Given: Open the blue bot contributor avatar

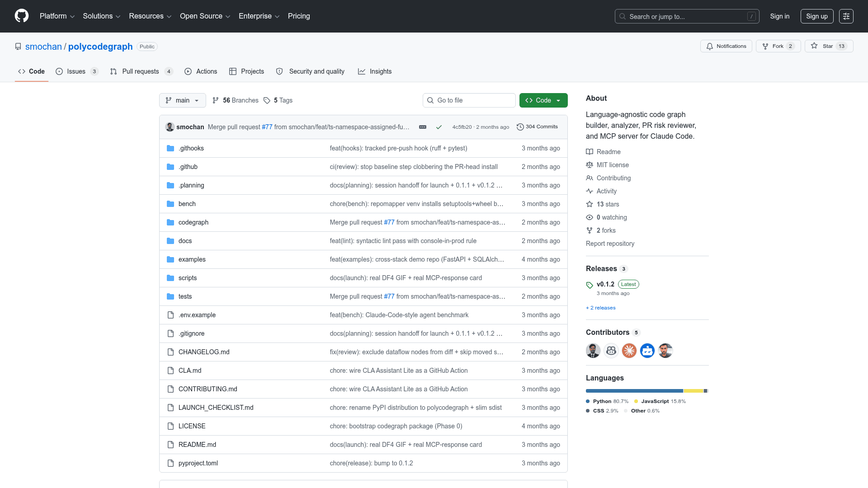Looking at the screenshot, I should coord(647,351).
